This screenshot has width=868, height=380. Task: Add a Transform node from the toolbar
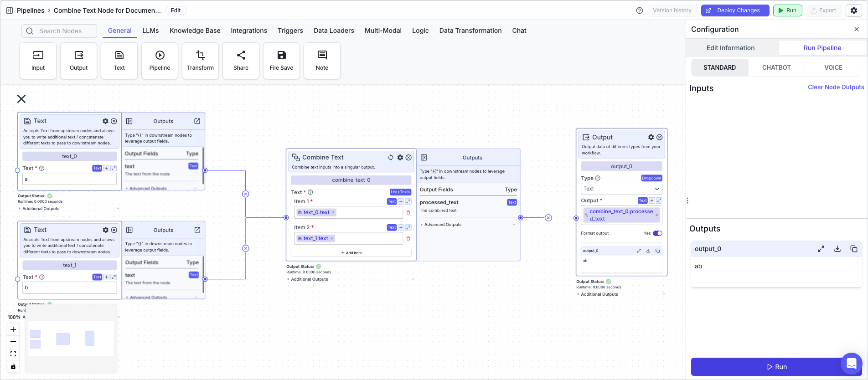click(200, 61)
